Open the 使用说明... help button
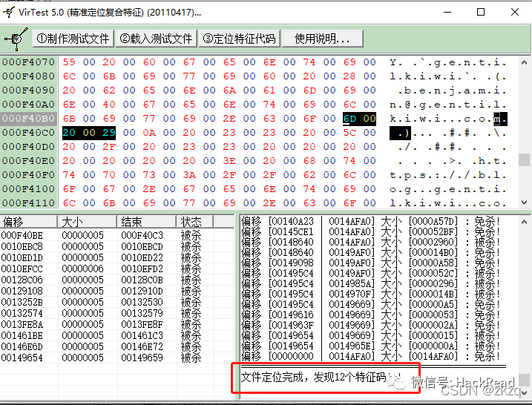 (322, 39)
